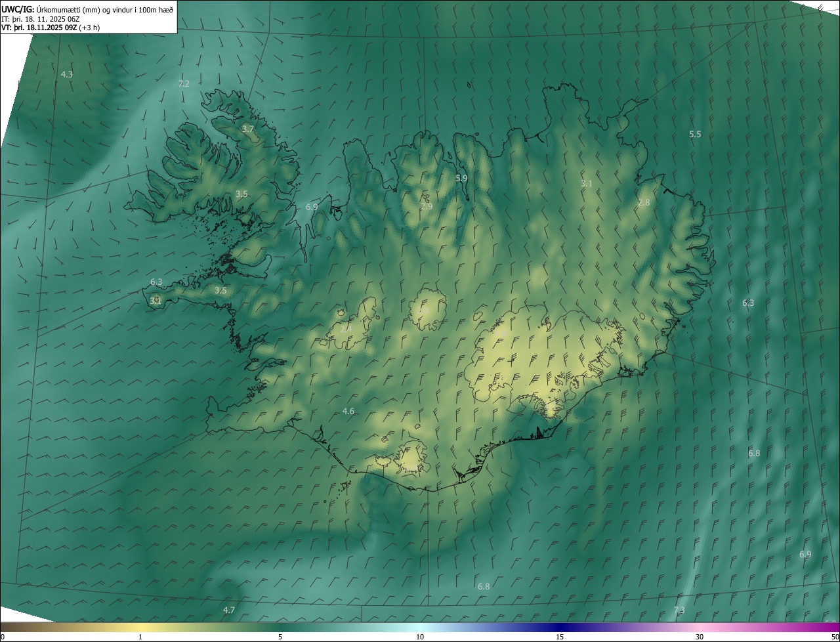Click the 6.3 value off Snæfellsnes peninsula

(156, 282)
